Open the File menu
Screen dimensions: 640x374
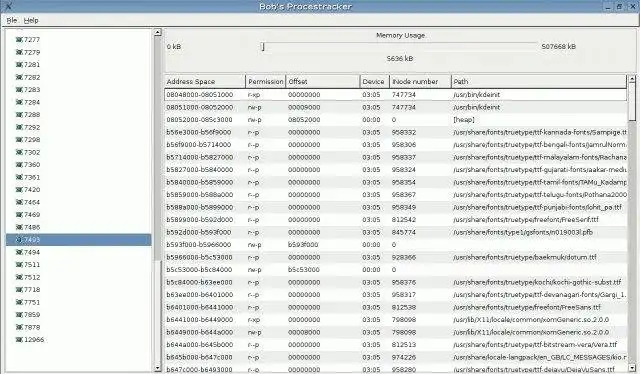pos(11,20)
